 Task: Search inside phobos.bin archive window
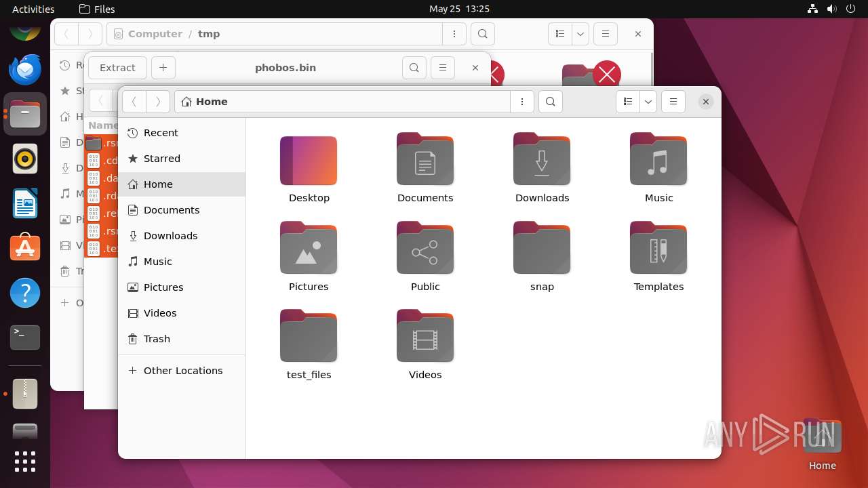point(414,68)
